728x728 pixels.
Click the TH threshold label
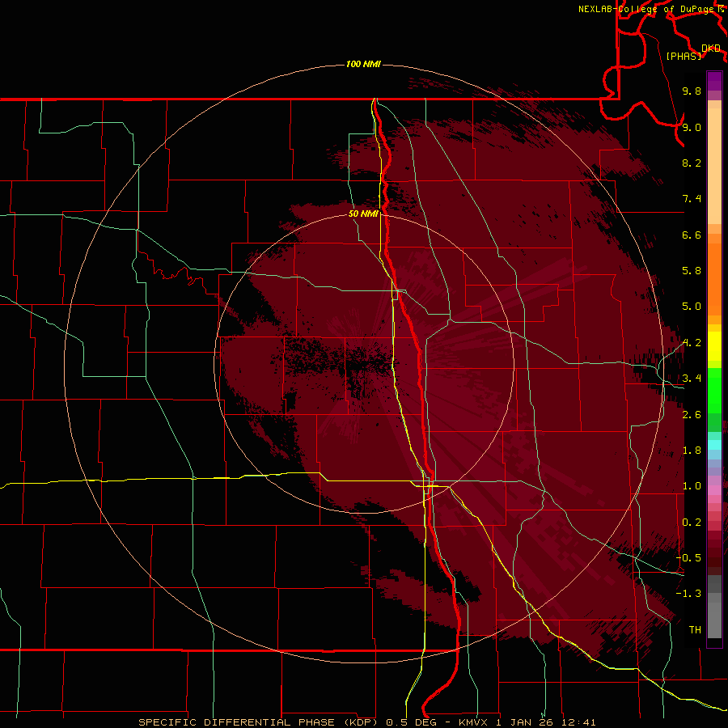point(695,630)
